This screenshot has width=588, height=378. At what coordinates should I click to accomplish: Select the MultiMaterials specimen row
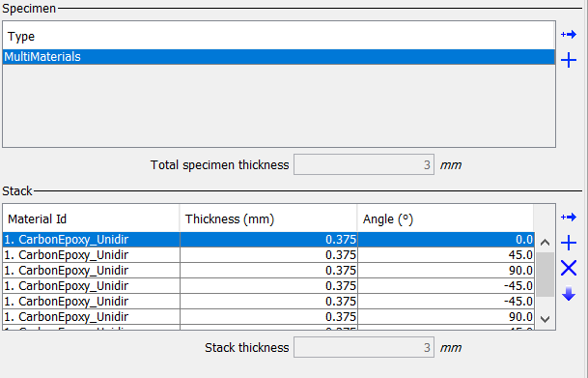(x=279, y=57)
